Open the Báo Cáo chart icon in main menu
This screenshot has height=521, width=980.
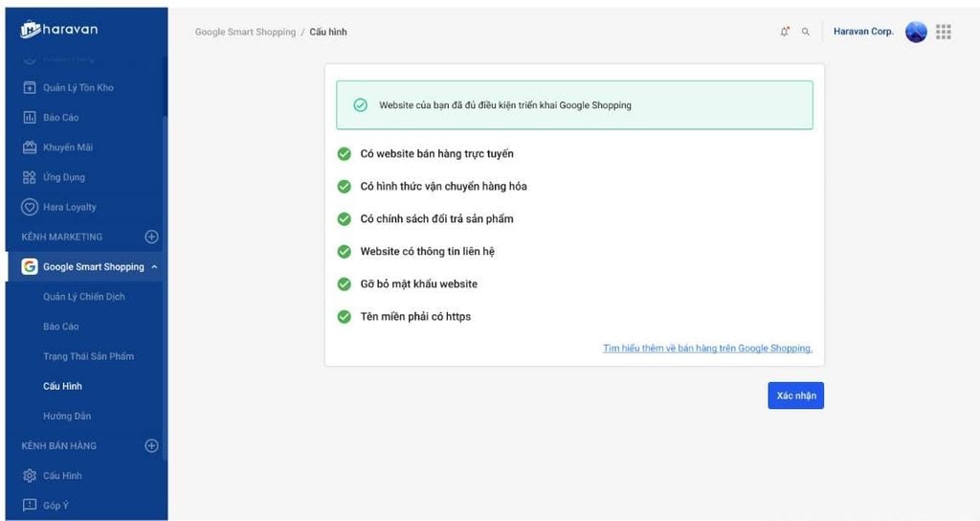click(x=30, y=117)
